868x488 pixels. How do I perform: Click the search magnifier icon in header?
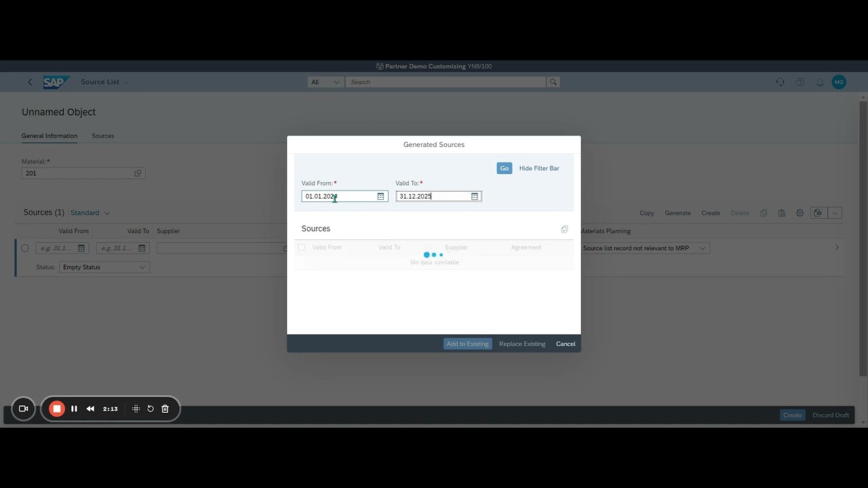tap(553, 82)
